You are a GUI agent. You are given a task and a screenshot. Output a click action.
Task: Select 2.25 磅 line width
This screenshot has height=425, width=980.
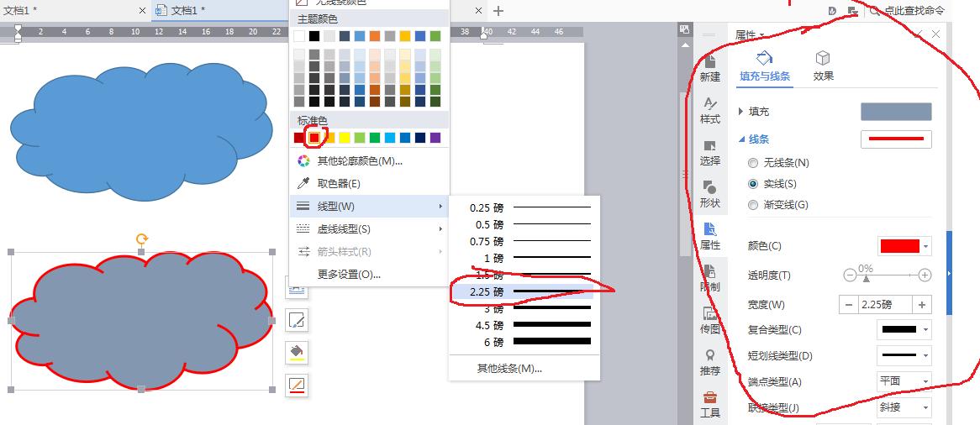click(x=524, y=291)
